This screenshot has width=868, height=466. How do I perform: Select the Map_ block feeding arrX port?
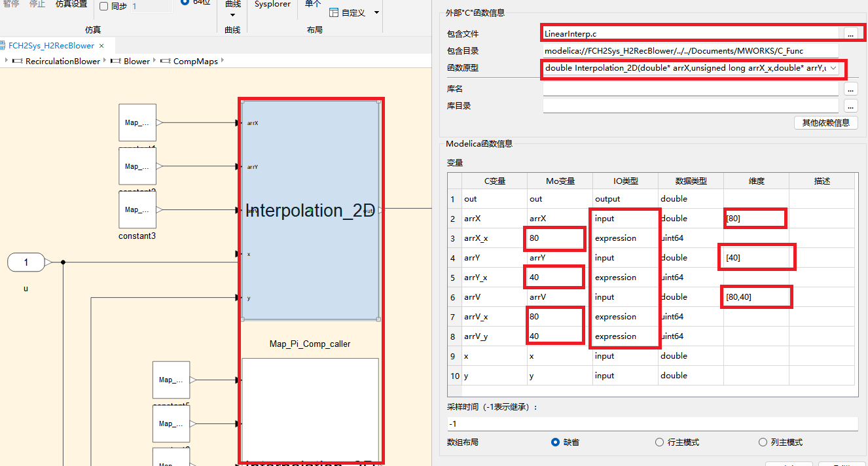tap(137, 122)
